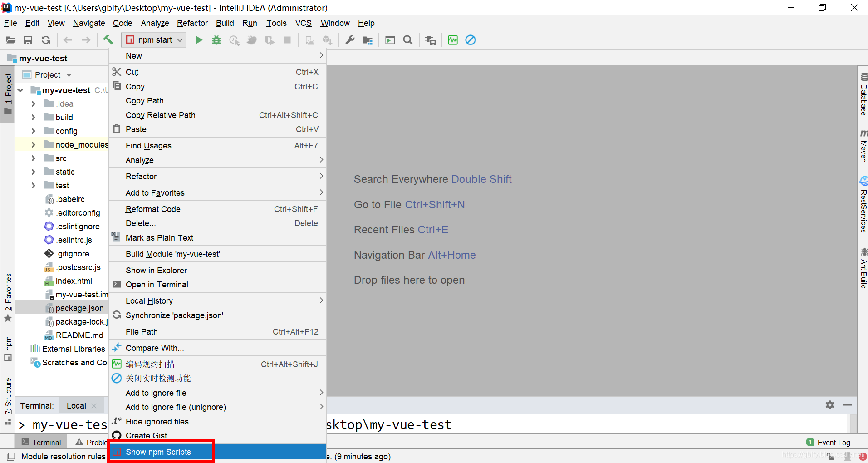
Task: Select Copy Relative Path context entry
Action: (217, 115)
